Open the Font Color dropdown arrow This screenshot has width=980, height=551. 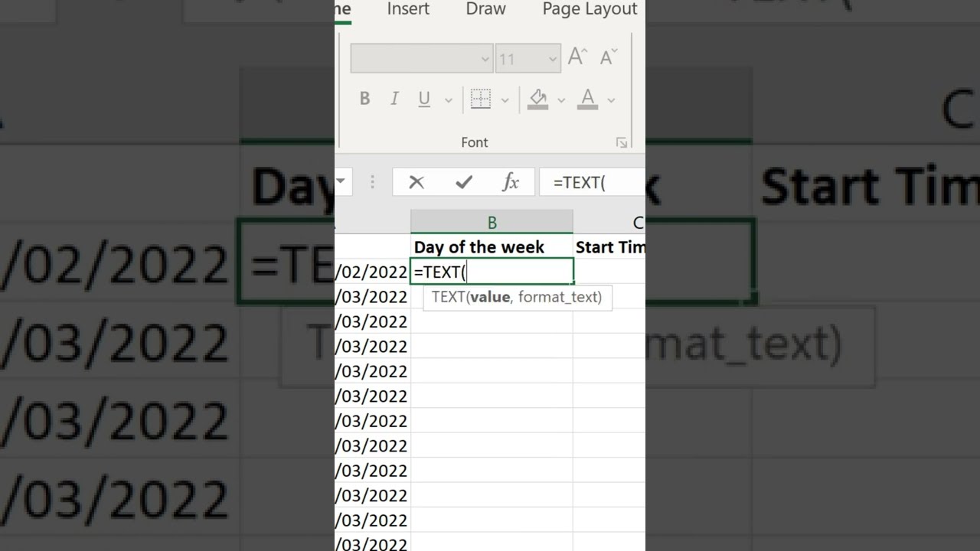pyautogui.click(x=611, y=99)
